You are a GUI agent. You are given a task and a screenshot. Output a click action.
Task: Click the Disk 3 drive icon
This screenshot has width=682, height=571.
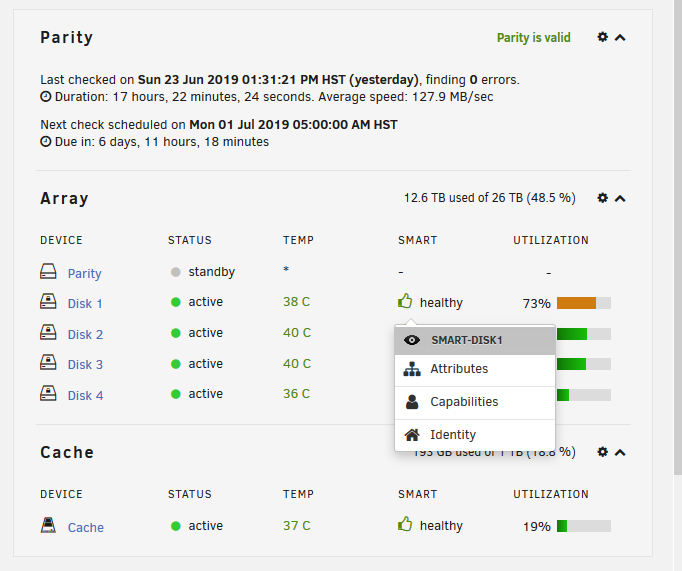coord(48,362)
